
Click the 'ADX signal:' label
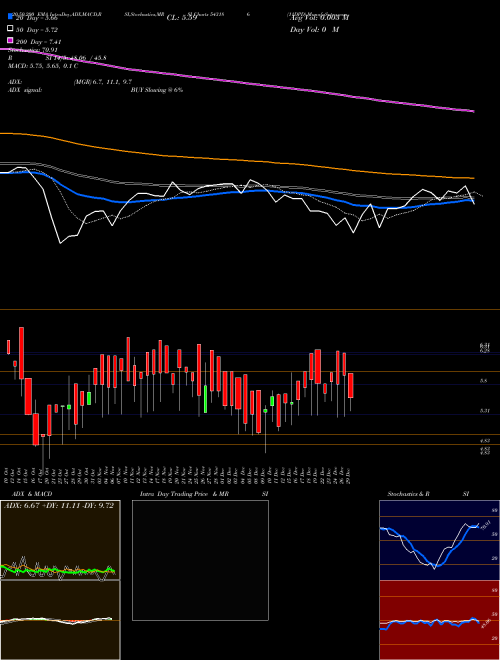[x=25, y=90]
